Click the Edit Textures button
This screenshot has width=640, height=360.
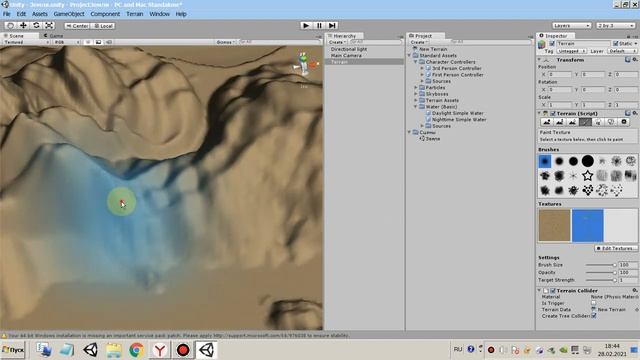(x=616, y=248)
